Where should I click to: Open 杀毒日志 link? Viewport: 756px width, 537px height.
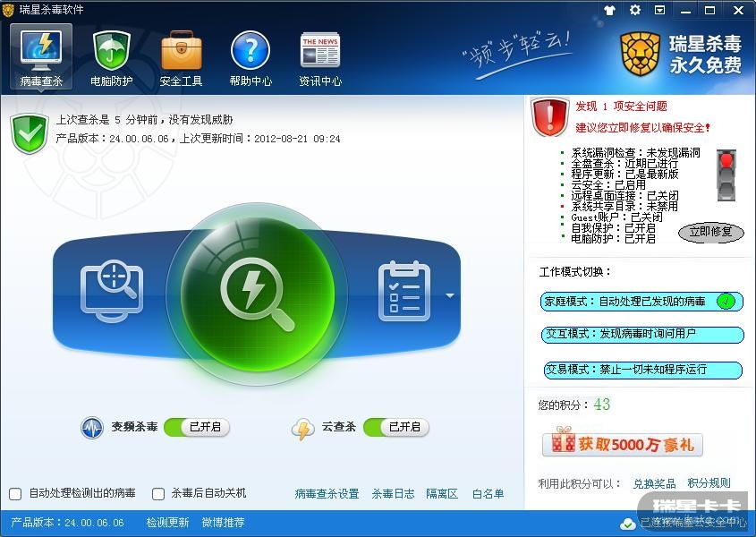point(393,493)
